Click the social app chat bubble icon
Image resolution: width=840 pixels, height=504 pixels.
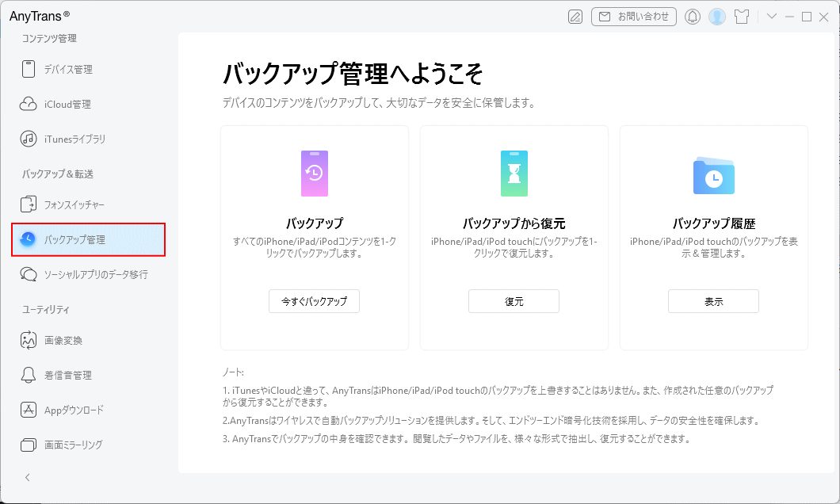[x=29, y=274]
